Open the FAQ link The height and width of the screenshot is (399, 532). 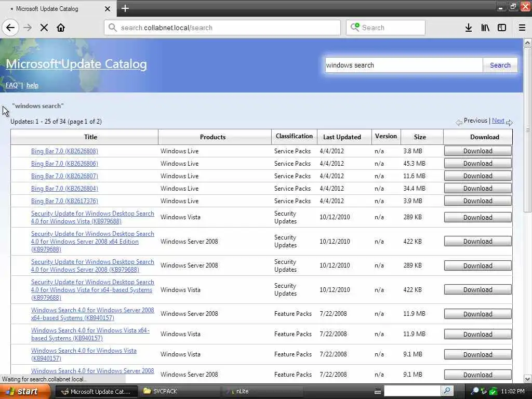point(11,85)
